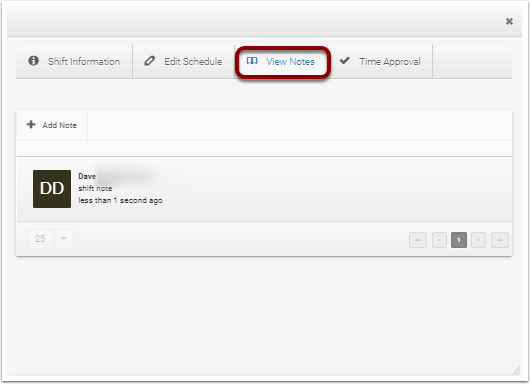This screenshot has height=384, width=530.
Task: Click the checkmark approval icon
Action: 344,61
